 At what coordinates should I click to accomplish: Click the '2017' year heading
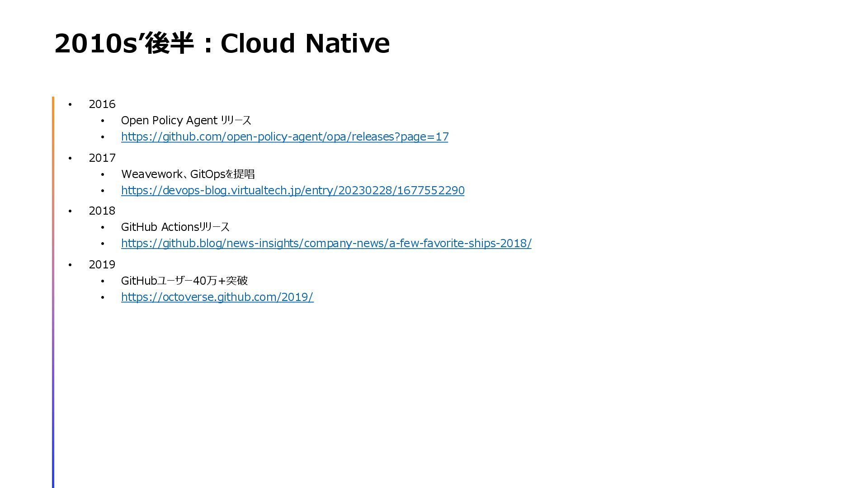[x=102, y=158]
